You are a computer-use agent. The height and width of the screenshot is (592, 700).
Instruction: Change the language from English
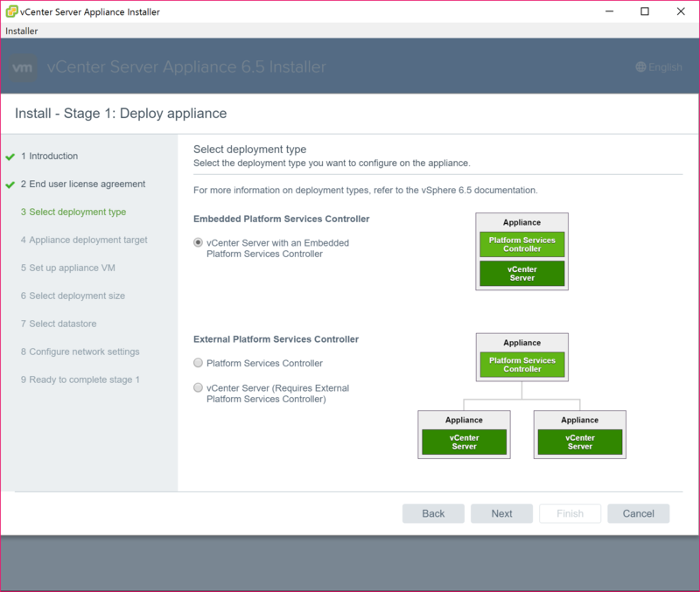coord(659,67)
